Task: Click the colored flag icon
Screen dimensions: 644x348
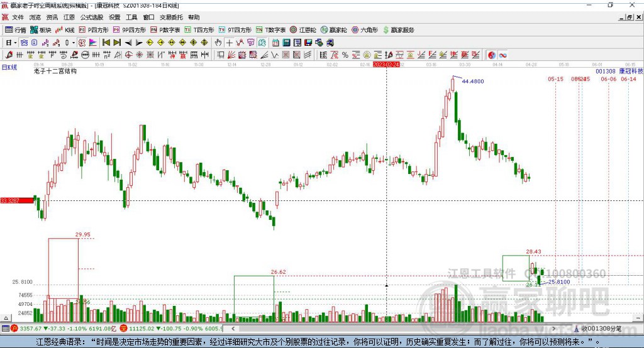Action: click(x=93, y=43)
